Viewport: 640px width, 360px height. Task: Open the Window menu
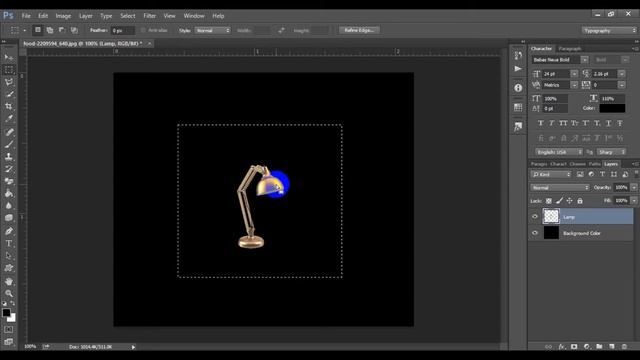[194, 16]
